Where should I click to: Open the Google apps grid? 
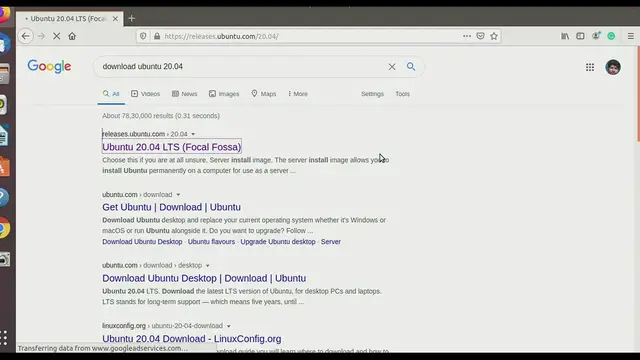pos(590,67)
